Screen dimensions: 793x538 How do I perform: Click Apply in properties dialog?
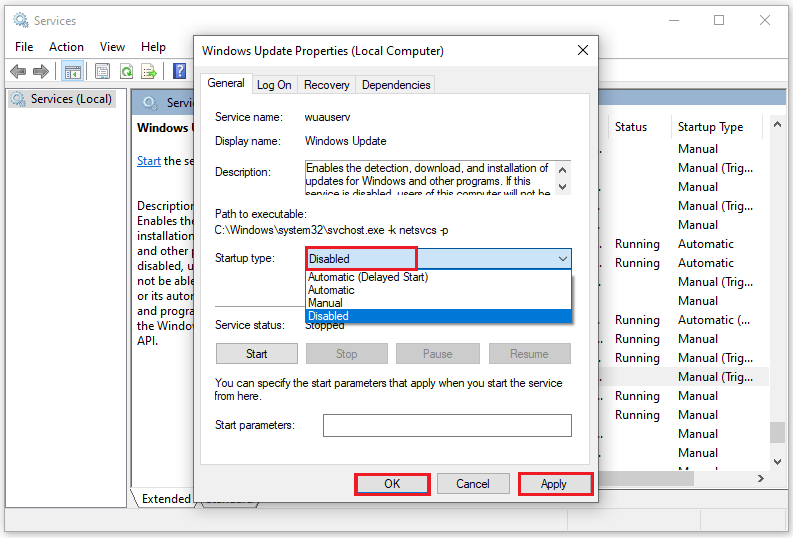554,484
